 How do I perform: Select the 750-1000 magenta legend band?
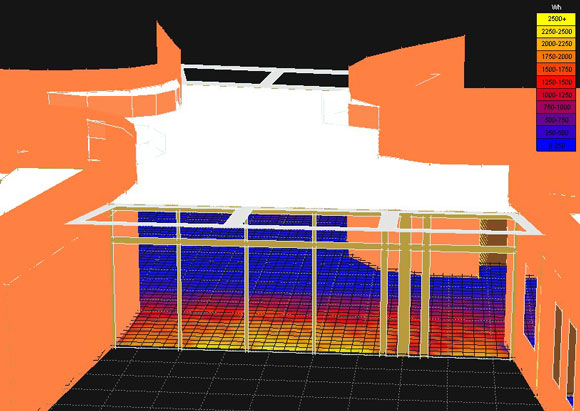click(556, 107)
